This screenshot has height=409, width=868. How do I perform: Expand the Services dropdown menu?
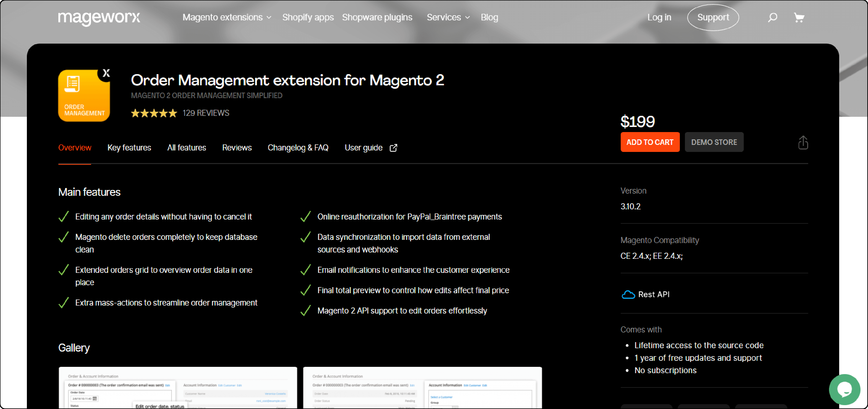click(448, 17)
